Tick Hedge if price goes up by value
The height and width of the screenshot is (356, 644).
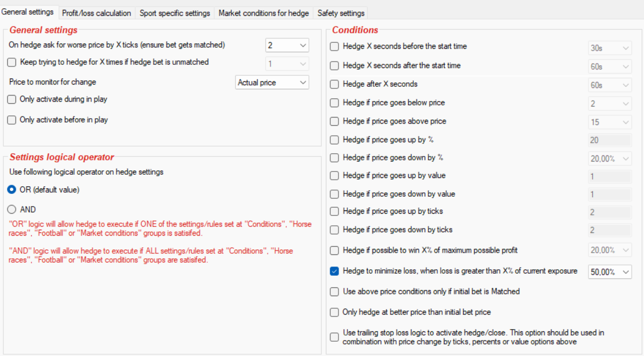pos(335,176)
